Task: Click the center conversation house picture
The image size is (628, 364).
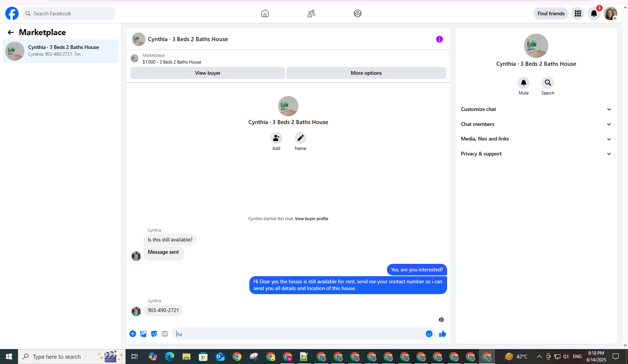Action: click(288, 106)
